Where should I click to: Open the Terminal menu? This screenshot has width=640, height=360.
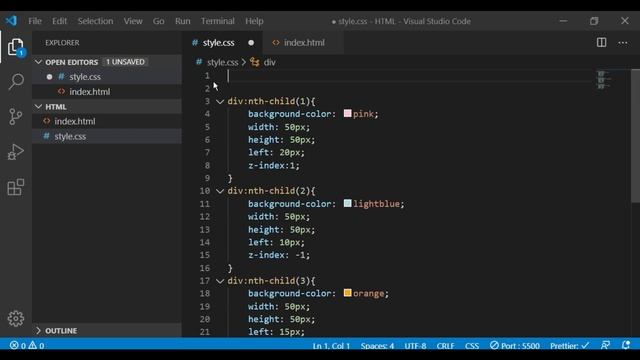pos(218,21)
